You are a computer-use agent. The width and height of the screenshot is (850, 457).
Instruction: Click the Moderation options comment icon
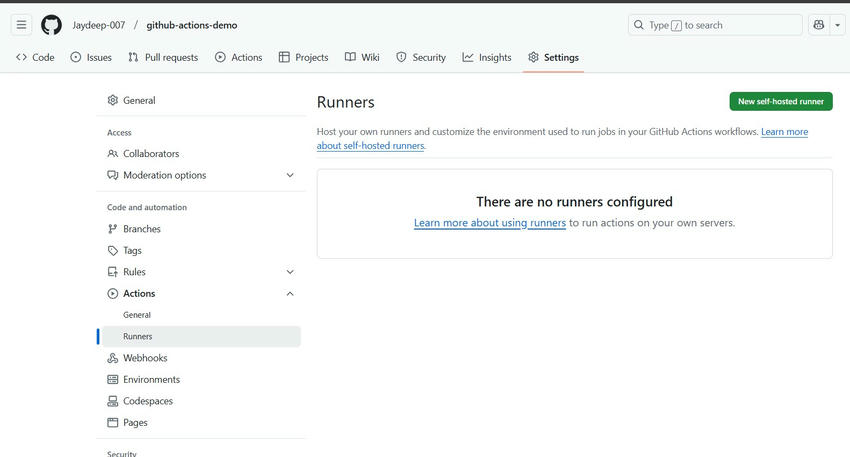(112, 175)
